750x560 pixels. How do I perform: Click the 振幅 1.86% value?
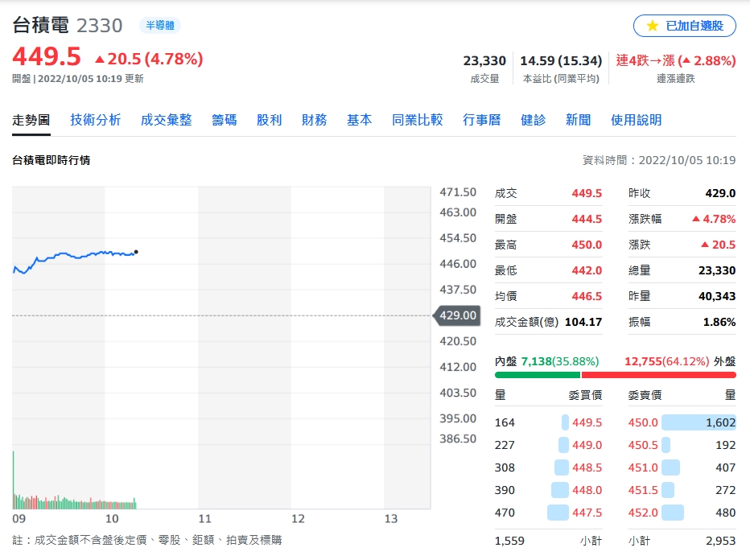[x=719, y=323]
